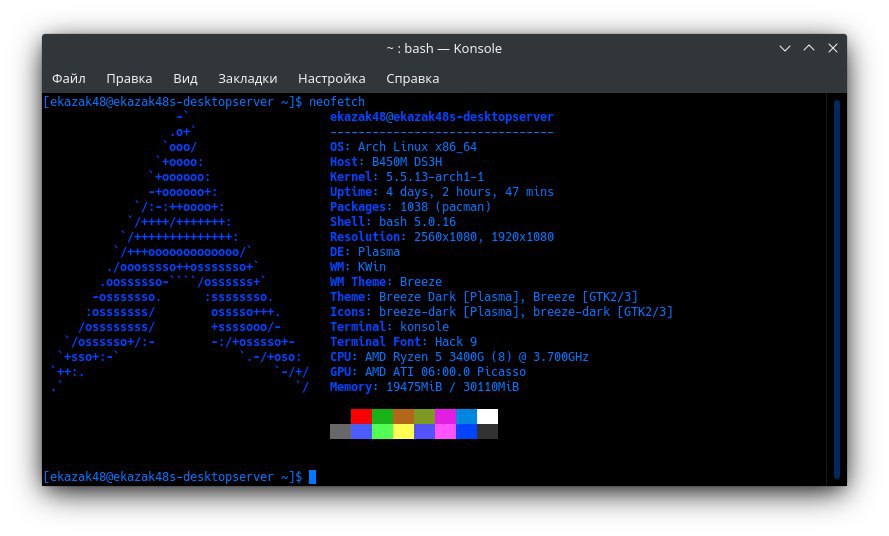This screenshot has height=536, width=889.
Task: Open the Закладки menu
Action: point(248,78)
